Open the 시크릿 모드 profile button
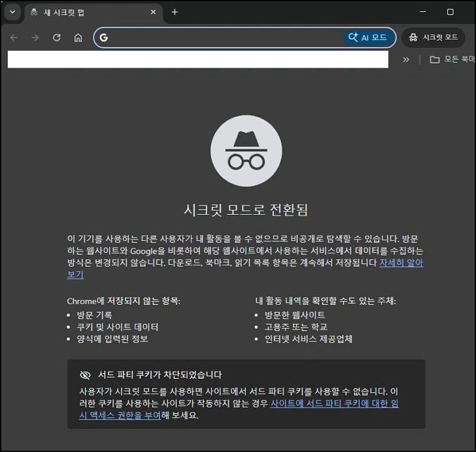Image resolution: width=476 pixels, height=452 pixels. pos(433,37)
